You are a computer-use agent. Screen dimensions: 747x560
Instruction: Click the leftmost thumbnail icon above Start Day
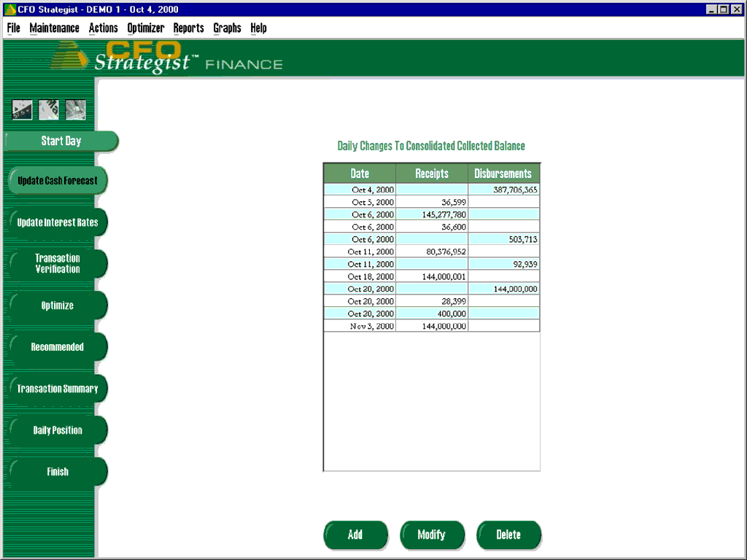coord(23,110)
